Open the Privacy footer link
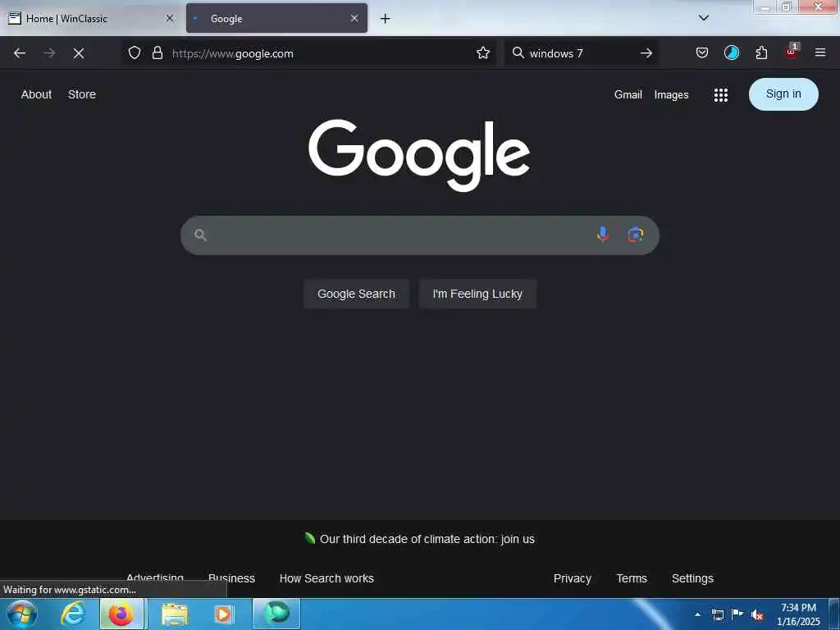The image size is (840, 630). (572, 578)
